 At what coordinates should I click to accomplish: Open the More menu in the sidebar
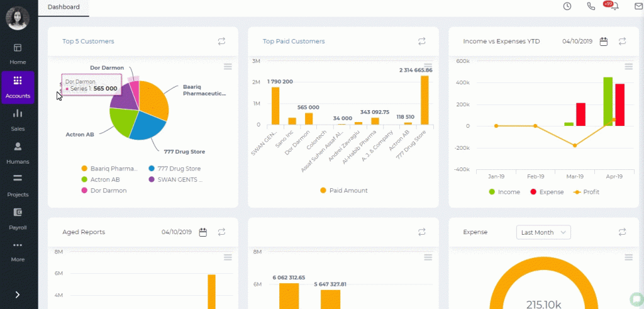[x=18, y=252]
